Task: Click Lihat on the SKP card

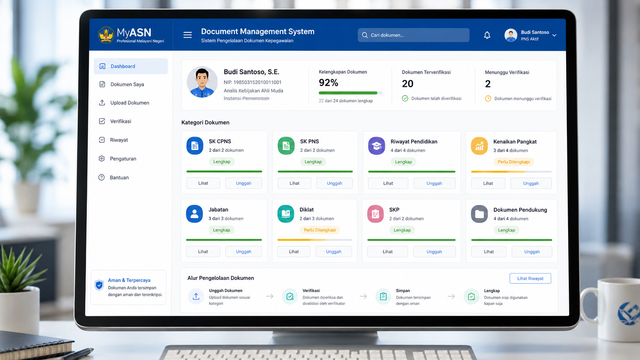Action: pos(387,251)
